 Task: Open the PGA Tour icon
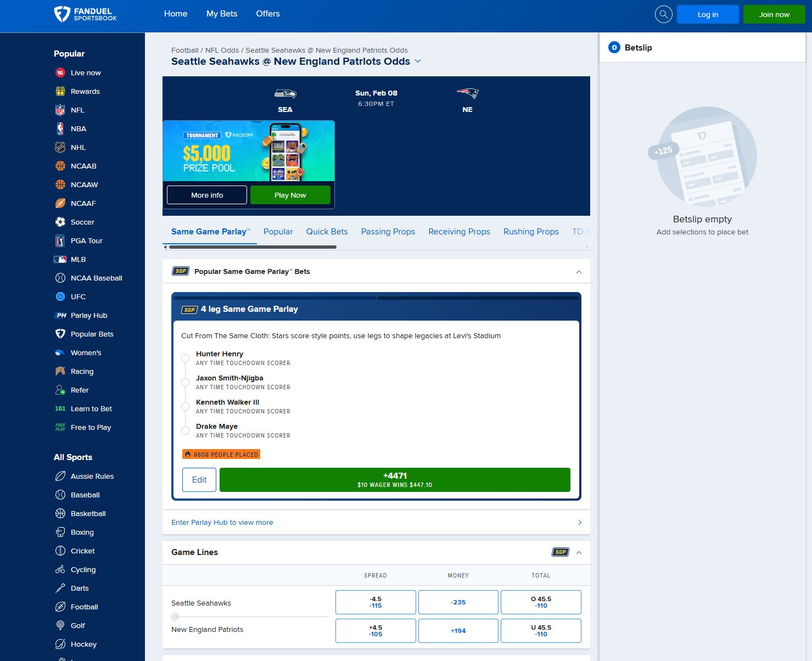60,240
